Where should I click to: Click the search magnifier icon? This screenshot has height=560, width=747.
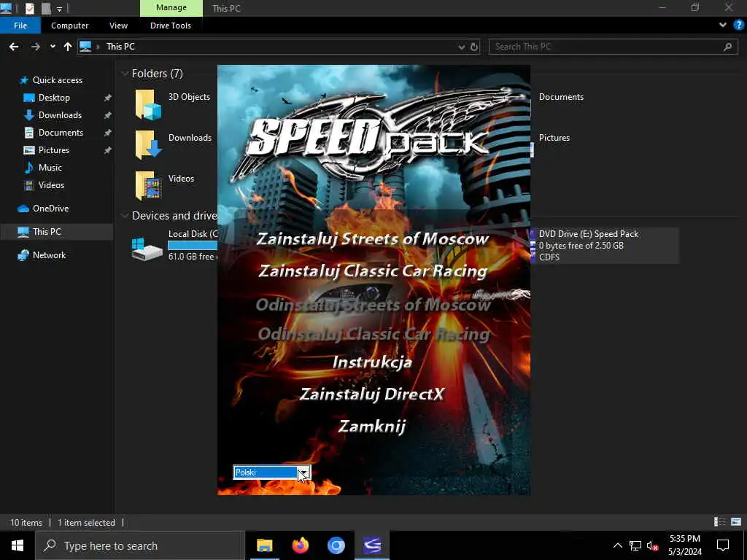point(727,47)
